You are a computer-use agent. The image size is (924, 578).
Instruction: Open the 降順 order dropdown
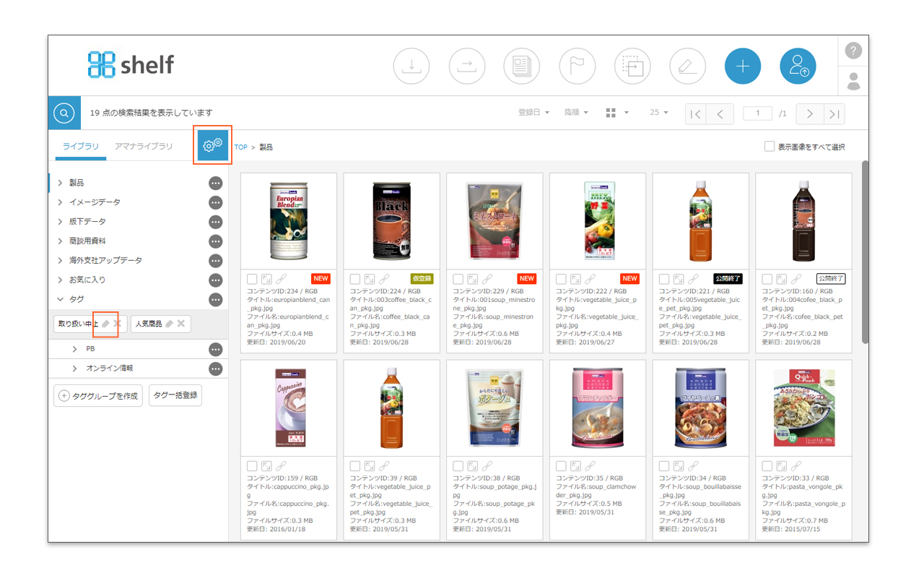click(575, 113)
